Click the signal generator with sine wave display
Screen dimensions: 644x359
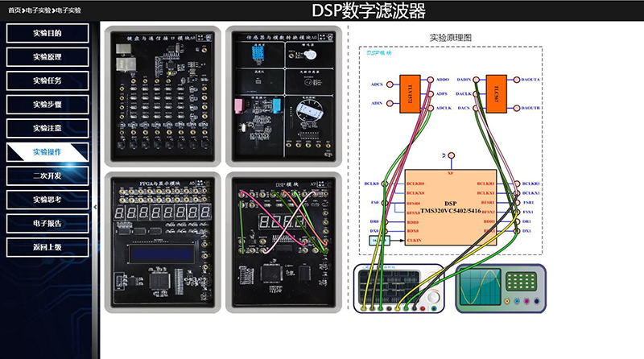pos(500,289)
